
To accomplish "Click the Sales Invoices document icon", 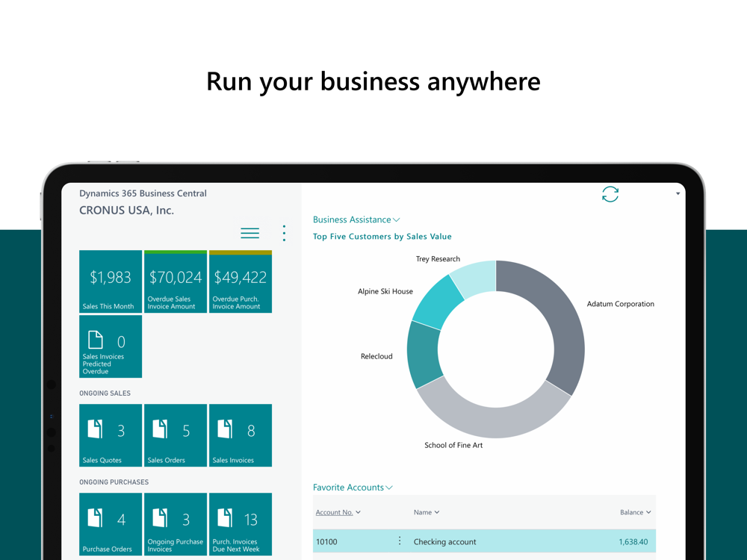I will click(x=225, y=429).
